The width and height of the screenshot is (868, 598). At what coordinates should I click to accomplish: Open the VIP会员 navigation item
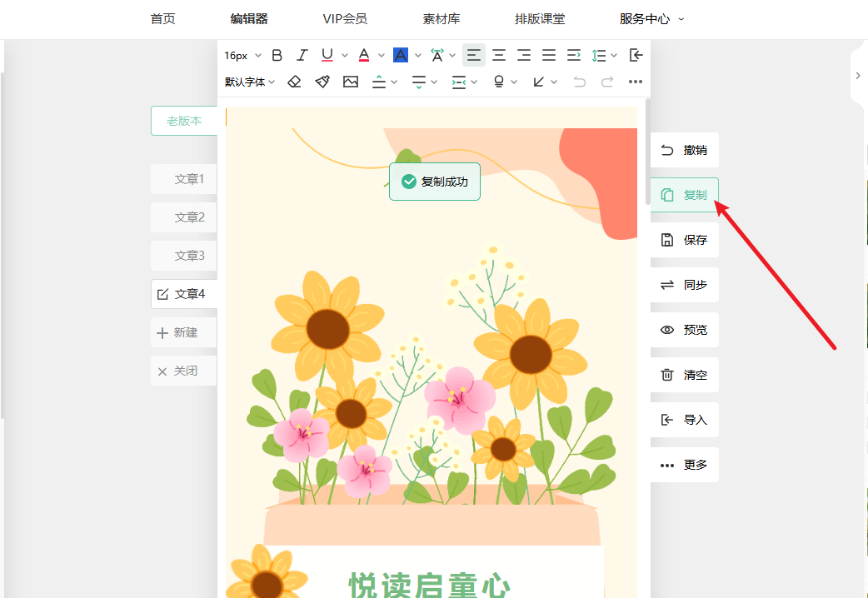[345, 19]
